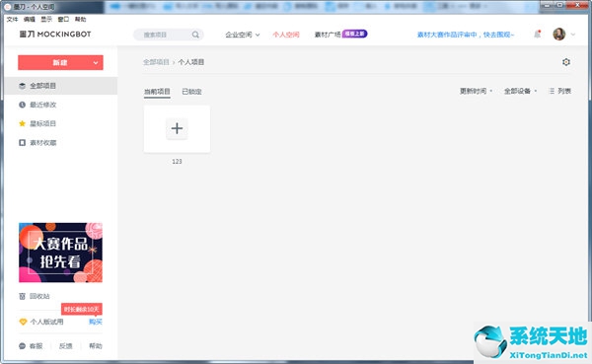This screenshot has height=364, width=592.
Task: Click the magnifier search icon
Action: (195, 35)
